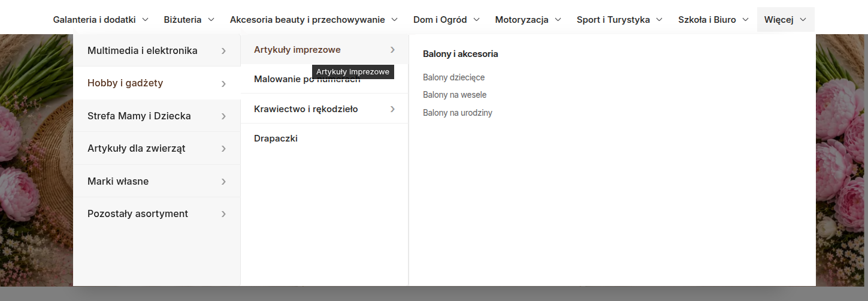Expand chevron next to Galanteria i dodatki
The image size is (868, 301).
(x=145, y=20)
